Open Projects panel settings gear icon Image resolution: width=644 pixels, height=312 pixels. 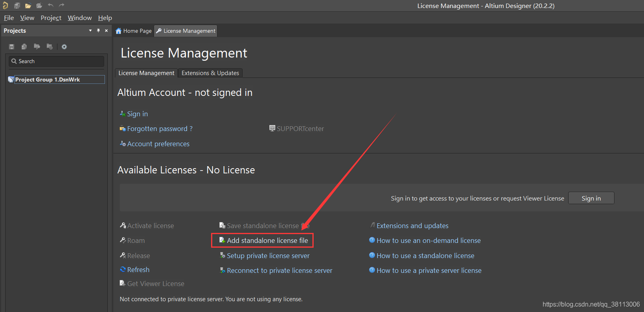point(64,47)
